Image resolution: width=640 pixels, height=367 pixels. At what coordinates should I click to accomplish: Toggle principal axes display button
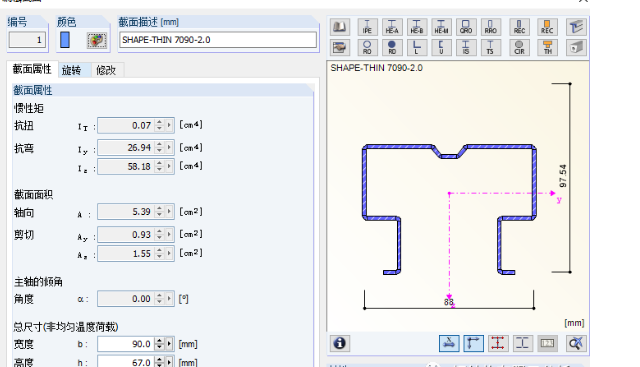click(x=473, y=343)
